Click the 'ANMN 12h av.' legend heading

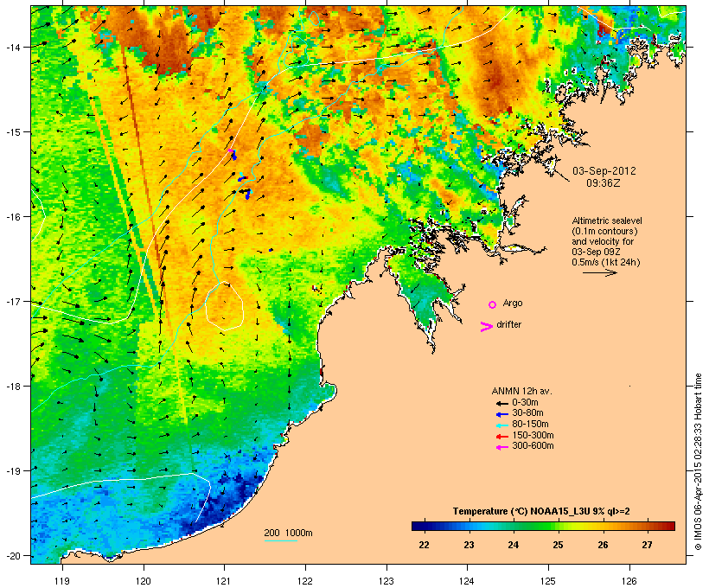(521, 391)
